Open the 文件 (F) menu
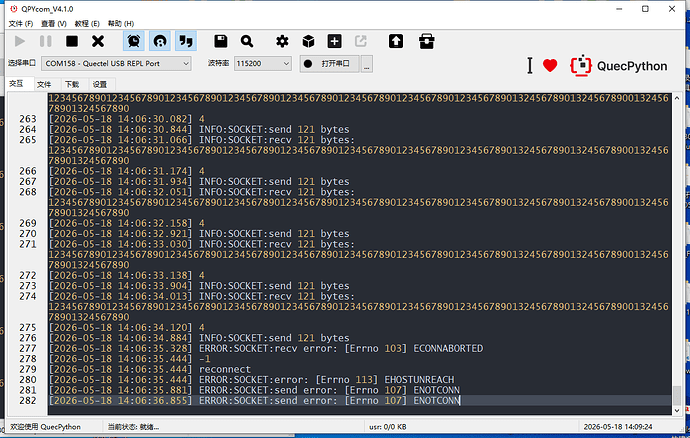Viewport: 690px width, 438px height. tap(21, 23)
